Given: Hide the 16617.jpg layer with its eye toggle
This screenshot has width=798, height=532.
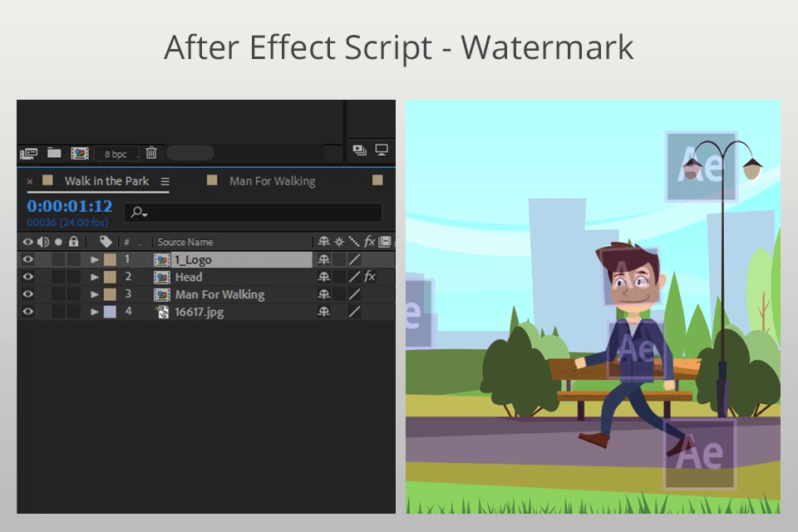Looking at the screenshot, I should [28, 312].
